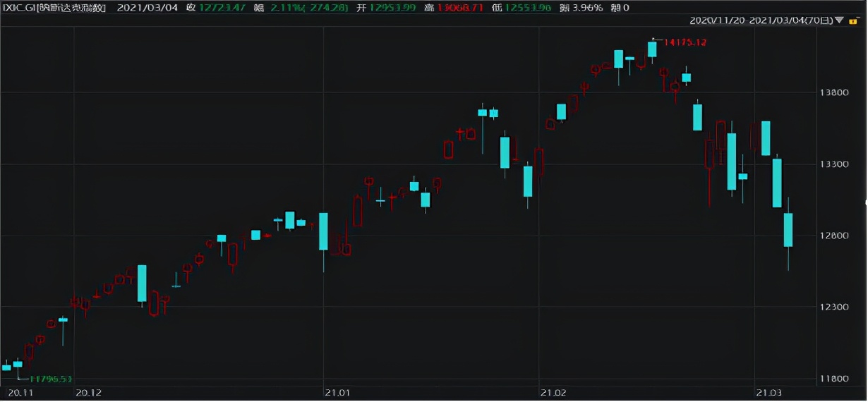868x402 pixels.
Task: Click the 11796.53 lowest price label
Action: coord(50,379)
